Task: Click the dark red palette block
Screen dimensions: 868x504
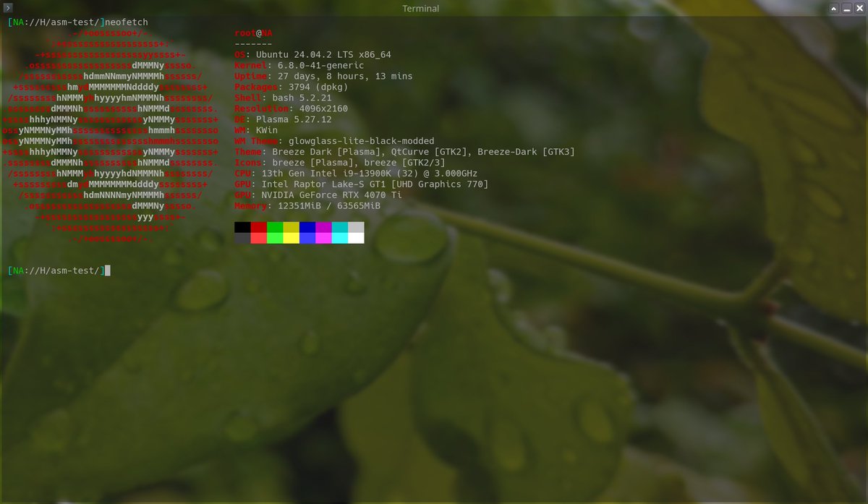Action: (259, 227)
